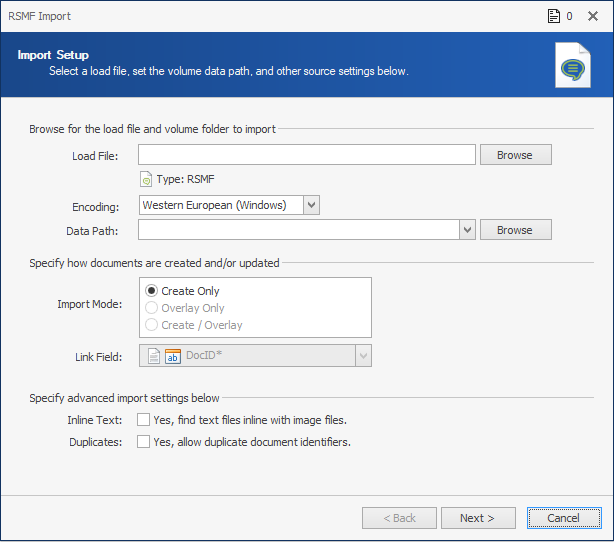Cancel the import wizard
Viewport: 614px width, 542px height.
pos(563,518)
